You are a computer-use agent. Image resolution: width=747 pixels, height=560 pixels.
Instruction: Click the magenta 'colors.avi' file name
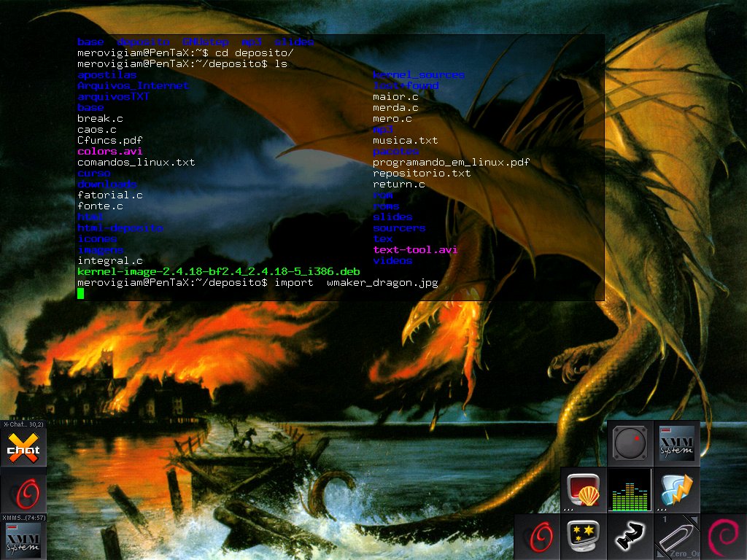[110, 152]
